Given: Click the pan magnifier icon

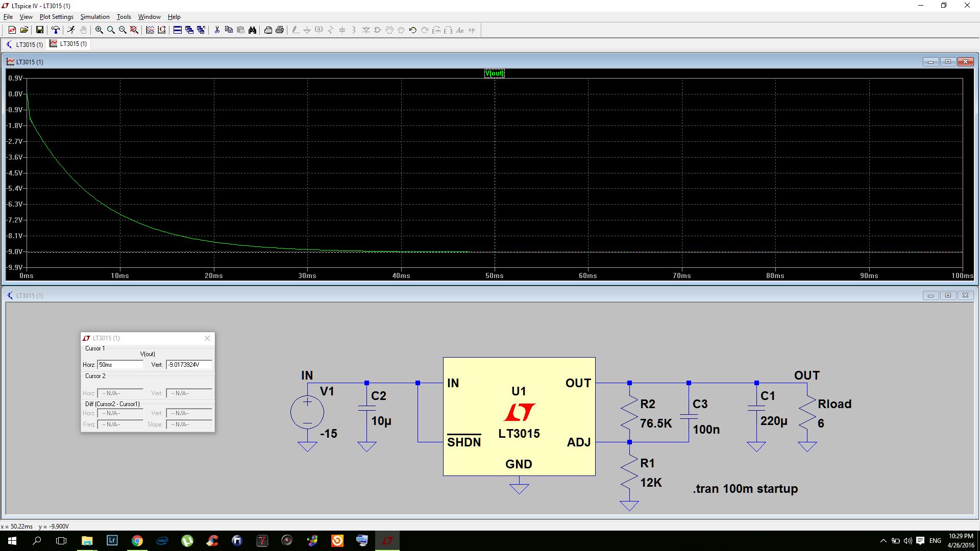Looking at the screenshot, I should (x=111, y=30).
